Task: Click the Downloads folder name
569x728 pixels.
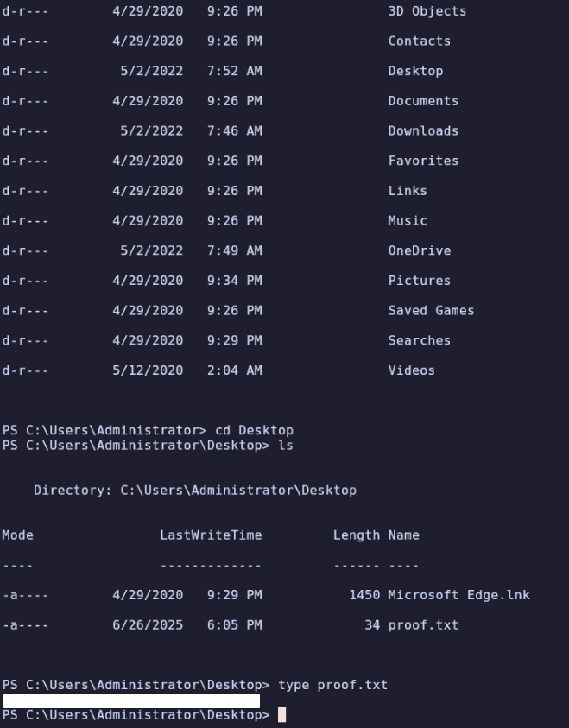Action: click(423, 131)
